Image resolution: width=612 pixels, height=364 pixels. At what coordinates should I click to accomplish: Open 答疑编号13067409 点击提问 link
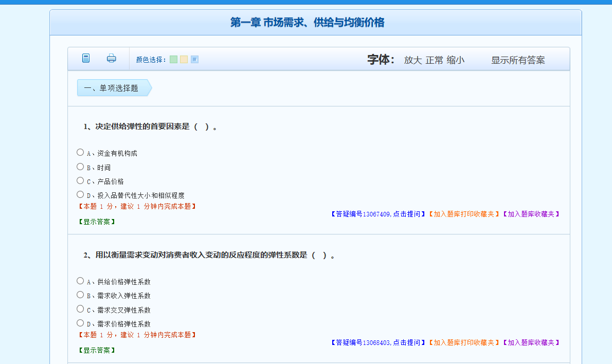click(x=378, y=214)
